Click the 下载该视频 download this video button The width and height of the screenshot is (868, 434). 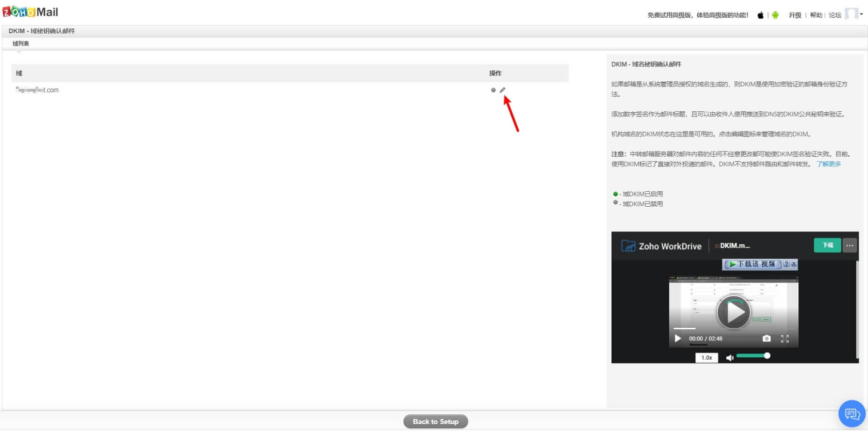pos(752,264)
